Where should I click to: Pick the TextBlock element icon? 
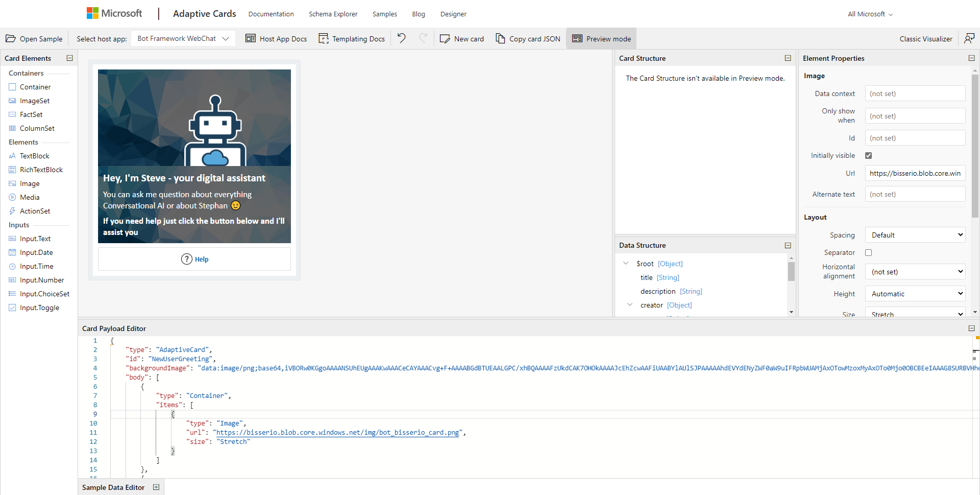pyautogui.click(x=13, y=156)
